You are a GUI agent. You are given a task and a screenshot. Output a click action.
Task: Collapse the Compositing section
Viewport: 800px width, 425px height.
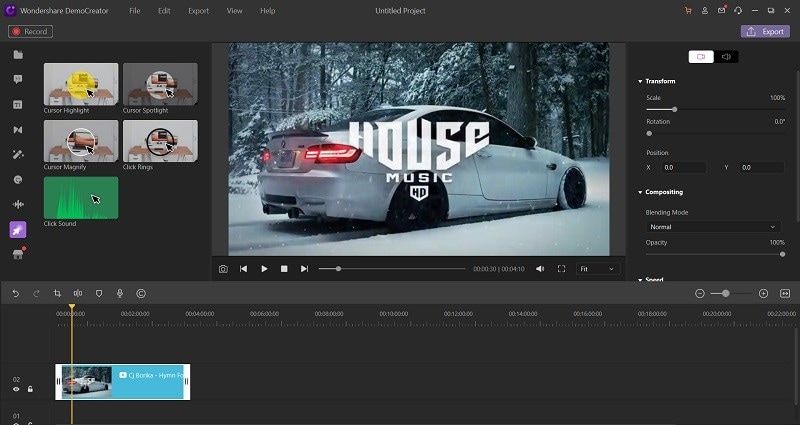(x=640, y=192)
